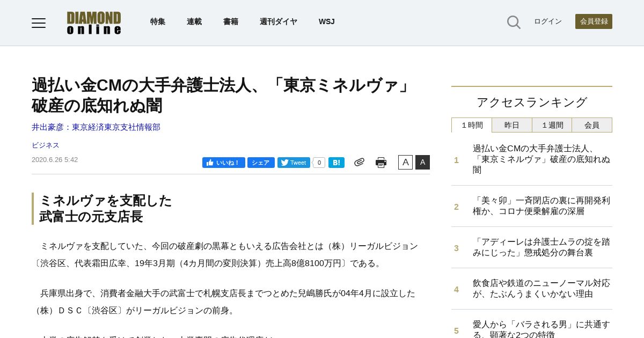Print the article with printer icon
This screenshot has width=644, height=338.
click(381, 163)
